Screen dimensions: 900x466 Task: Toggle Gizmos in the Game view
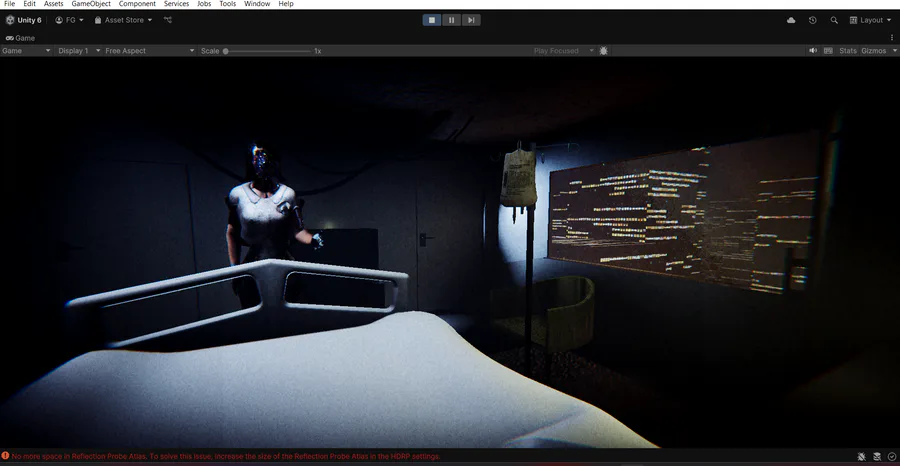point(873,51)
